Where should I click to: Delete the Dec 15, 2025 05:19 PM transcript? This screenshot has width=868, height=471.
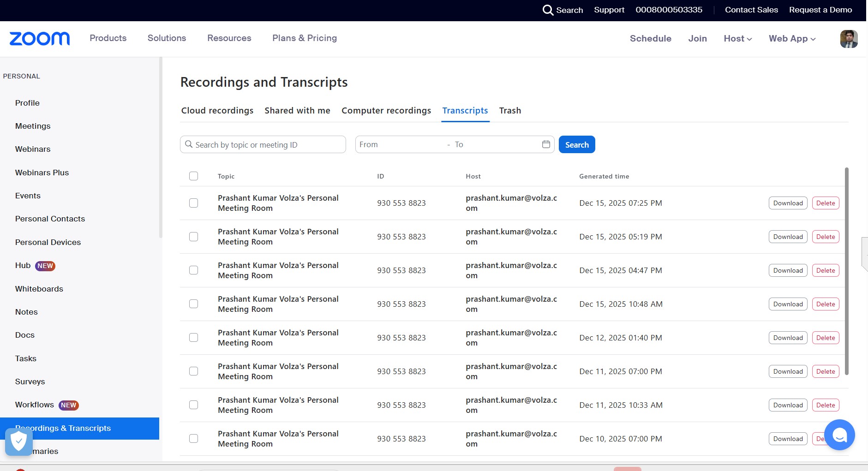826,237
